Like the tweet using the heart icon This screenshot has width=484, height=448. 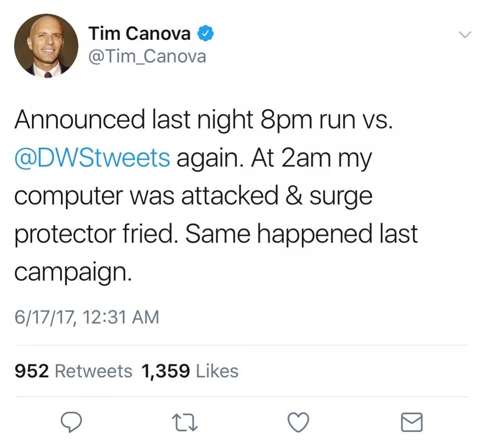coord(298,423)
